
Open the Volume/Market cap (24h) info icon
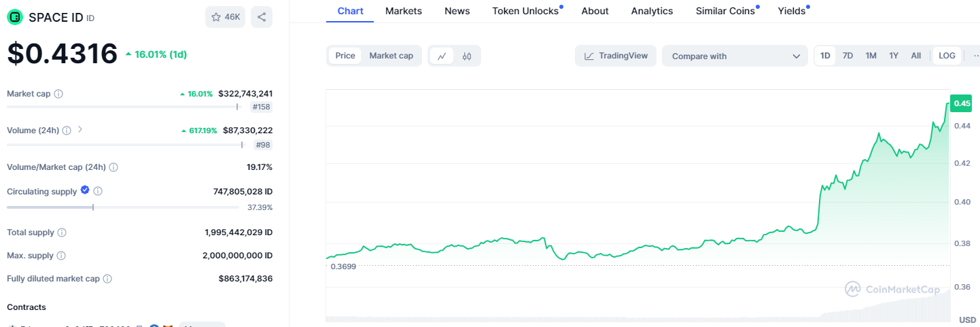pyautogui.click(x=113, y=167)
